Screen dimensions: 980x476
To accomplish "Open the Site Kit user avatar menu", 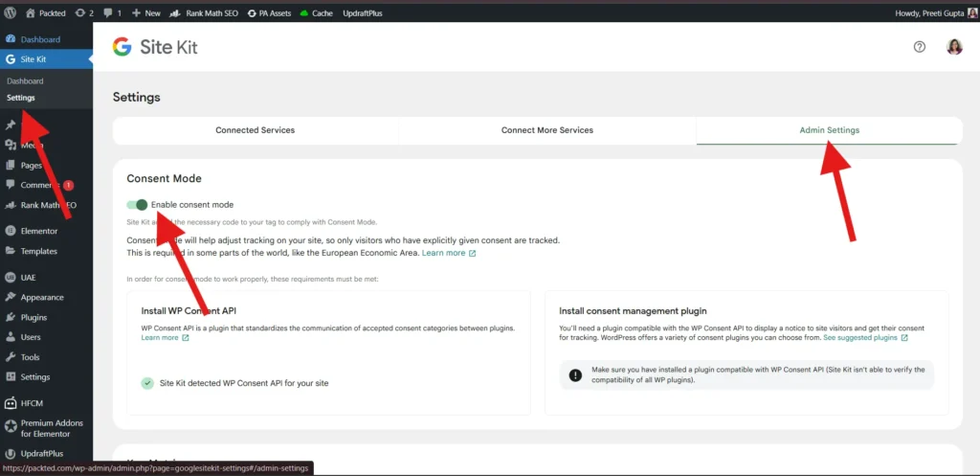I will pos(954,47).
